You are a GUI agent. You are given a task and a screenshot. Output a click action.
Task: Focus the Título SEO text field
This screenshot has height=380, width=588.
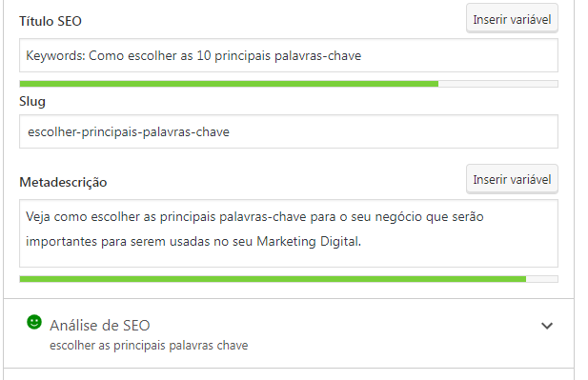[x=289, y=55]
